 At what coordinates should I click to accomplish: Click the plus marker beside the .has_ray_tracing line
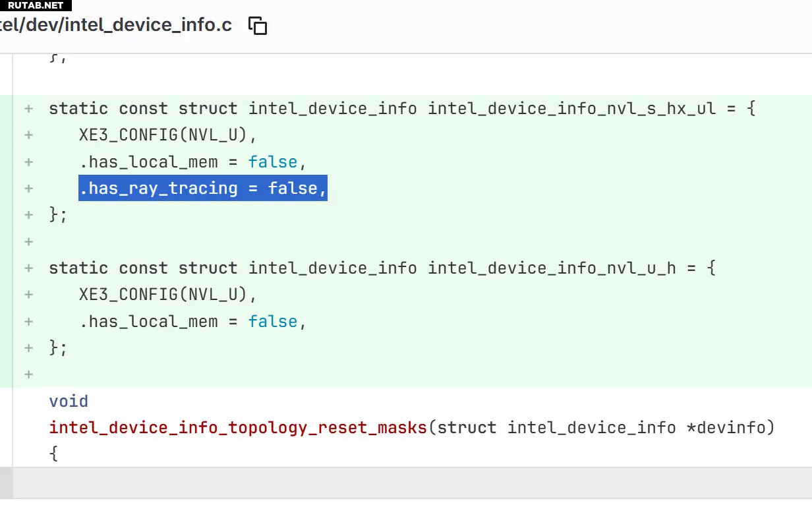pos(28,189)
